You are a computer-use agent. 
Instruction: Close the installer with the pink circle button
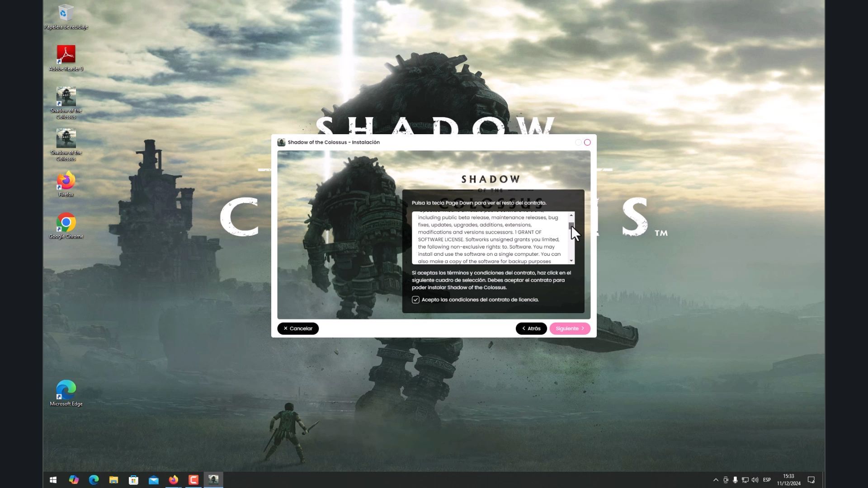click(x=587, y=142)
